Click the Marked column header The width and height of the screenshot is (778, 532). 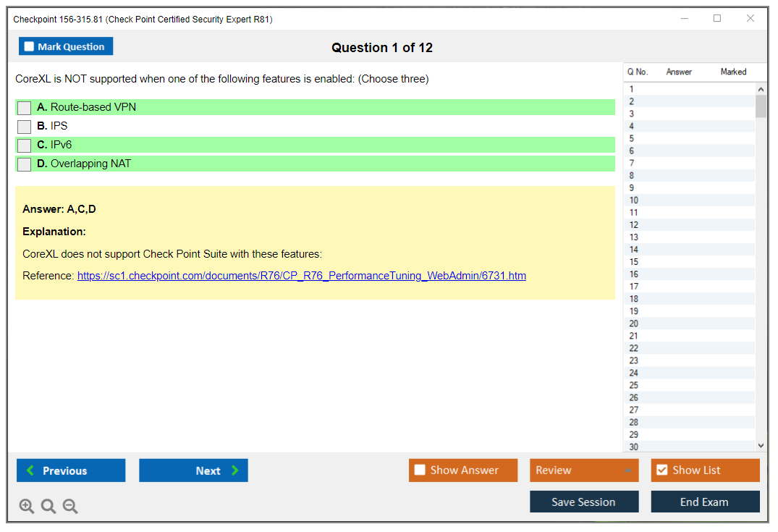733,72
